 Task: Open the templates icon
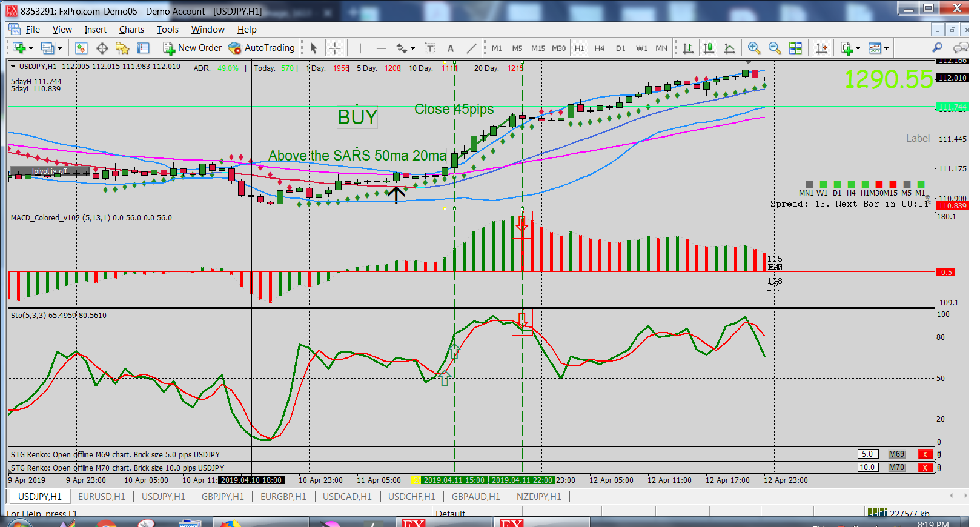pyautogui.click(x=875, y=48)
